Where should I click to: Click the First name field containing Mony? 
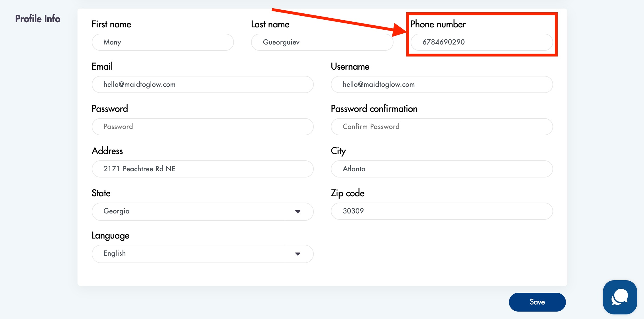point(162,42)
